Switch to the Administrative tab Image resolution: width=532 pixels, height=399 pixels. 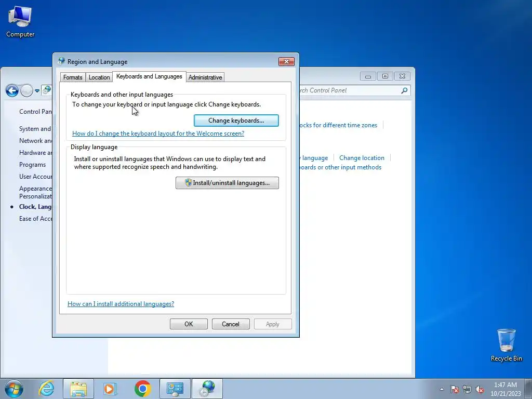point(205,77)
